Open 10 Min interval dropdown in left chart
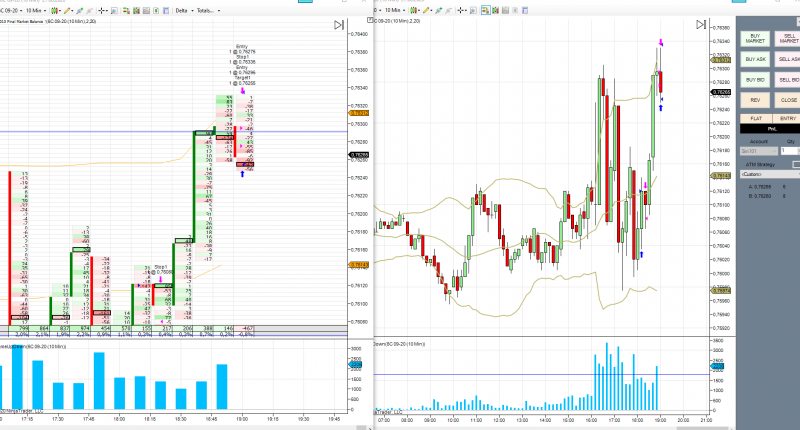The width and height of the screenshot is (800, 430). pos(36,10)
